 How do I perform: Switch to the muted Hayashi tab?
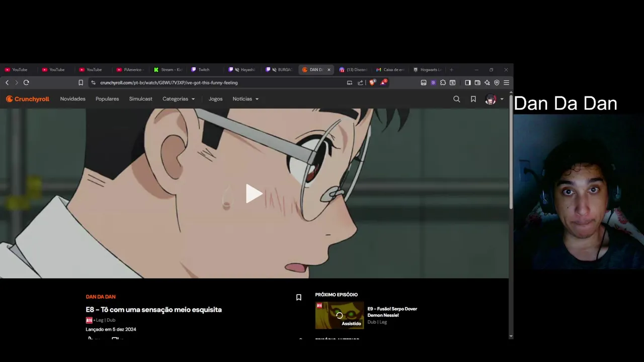(x=243, y=70)
